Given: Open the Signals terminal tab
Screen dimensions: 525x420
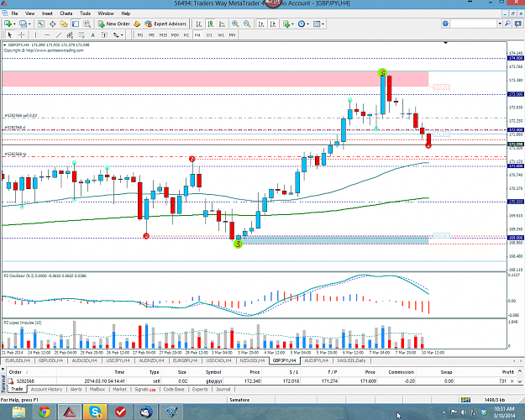Looking at the screenshot, I should click(x=144, y=389).
